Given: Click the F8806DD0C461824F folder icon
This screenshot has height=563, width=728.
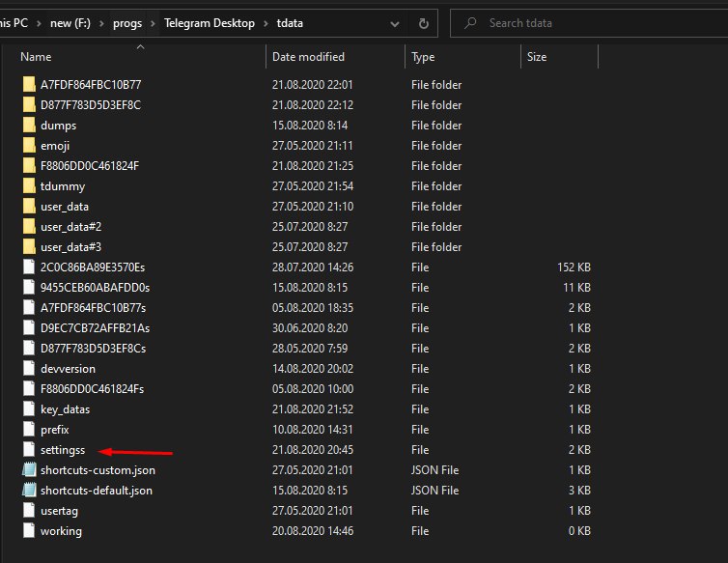Looking at the screenshot, I should click(29, 166).
